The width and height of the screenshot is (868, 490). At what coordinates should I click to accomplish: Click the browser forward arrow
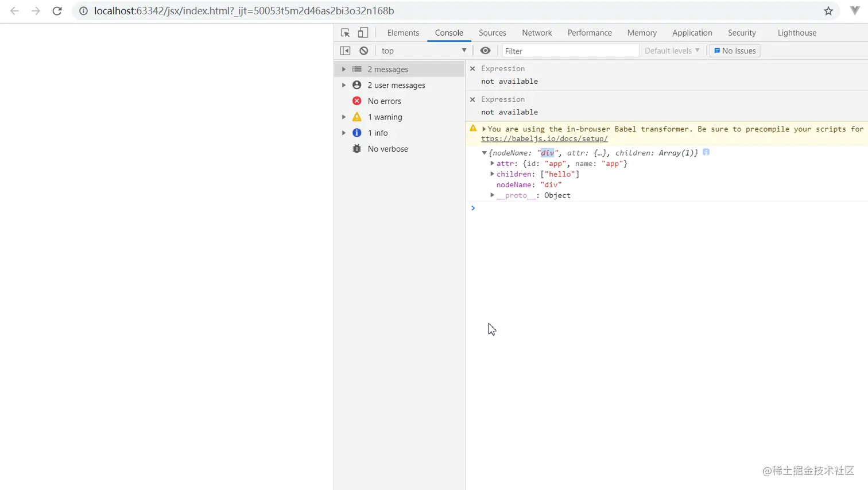pyautogui.click(x=36, y=11)
